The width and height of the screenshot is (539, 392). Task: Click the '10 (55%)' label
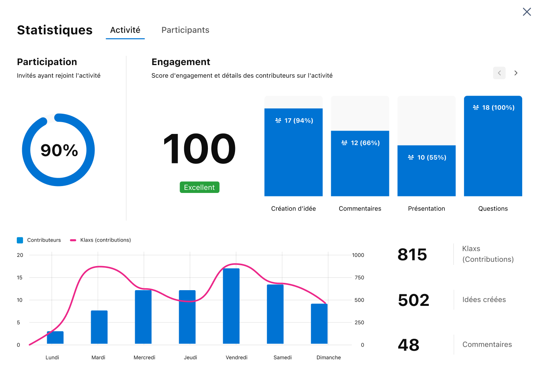tap(432, 157)
